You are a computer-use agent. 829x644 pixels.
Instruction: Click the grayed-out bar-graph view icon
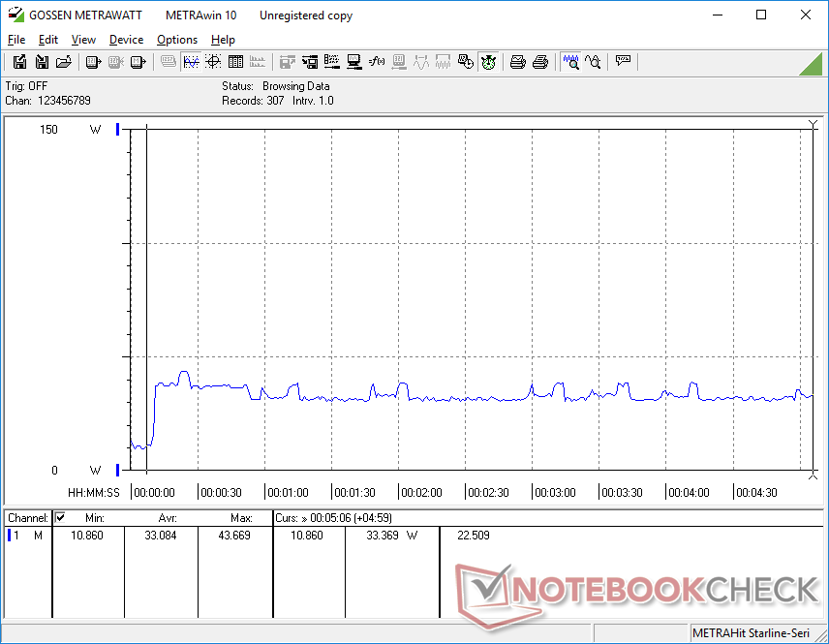258,62
